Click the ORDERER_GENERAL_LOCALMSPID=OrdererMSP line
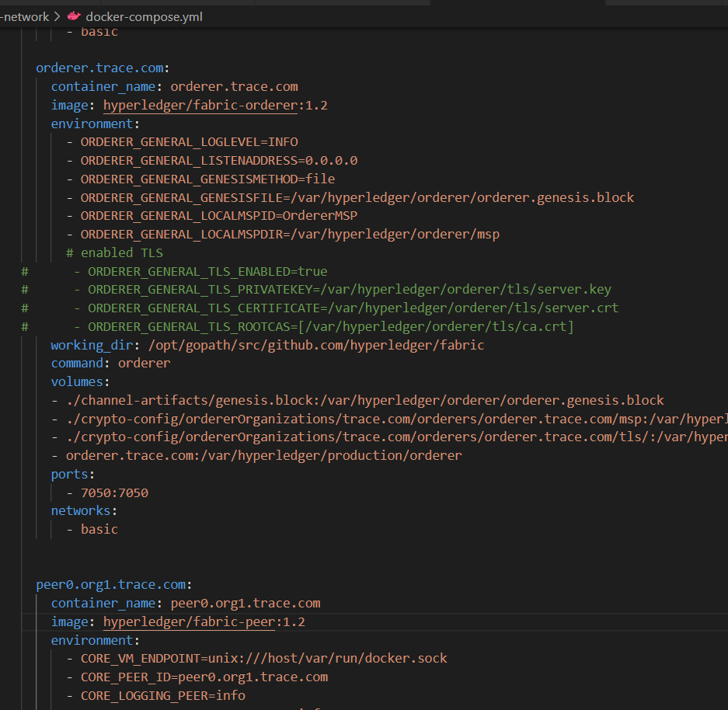Image resolution: width=728 pixels, height=710 pixels. click(x=218, y=216)
